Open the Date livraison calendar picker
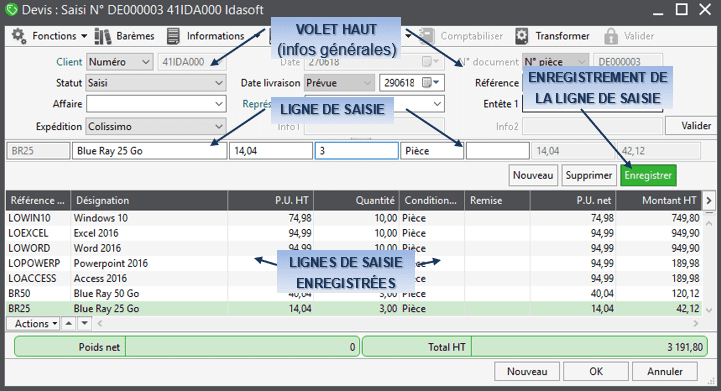Viewport: 721px width, 391px height. [x=431, y=83]
